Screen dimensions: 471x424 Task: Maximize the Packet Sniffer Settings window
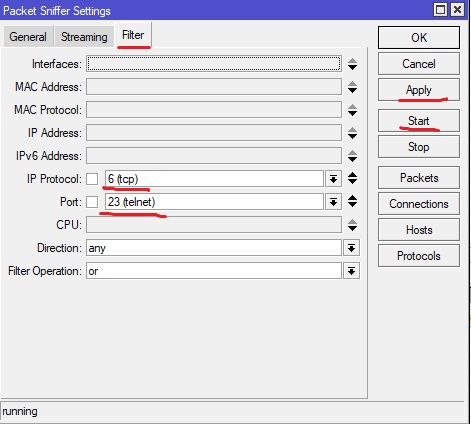point(440,10)
